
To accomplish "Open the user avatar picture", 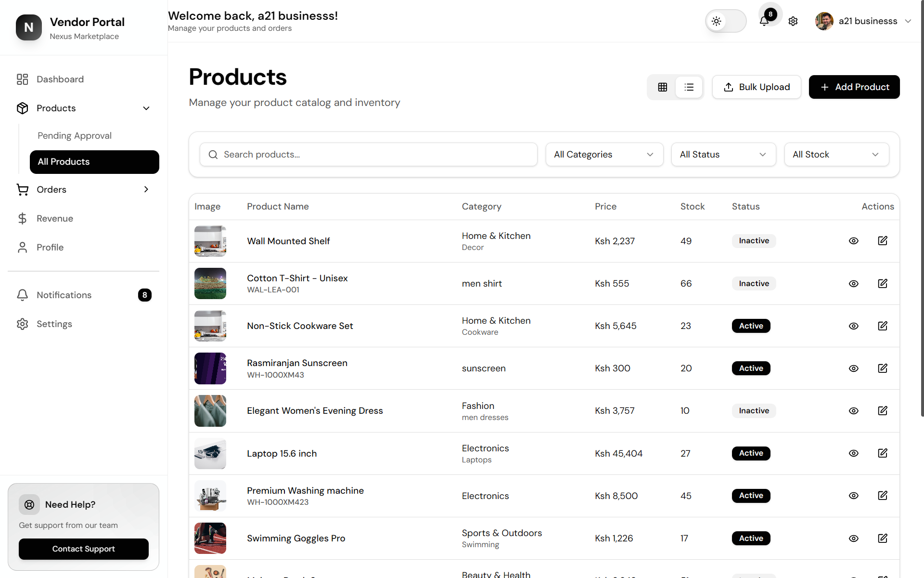I will click(824, 21).
